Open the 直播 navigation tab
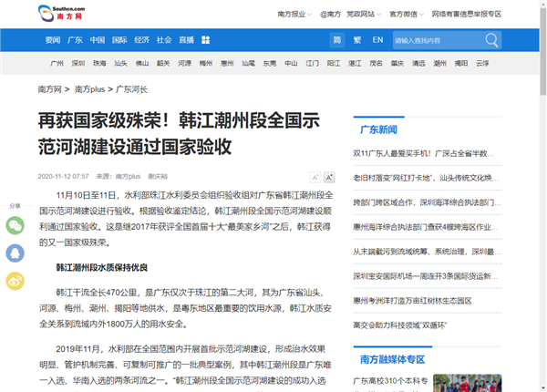The width and height of the screenshot is (547, 392). [186, 40]
